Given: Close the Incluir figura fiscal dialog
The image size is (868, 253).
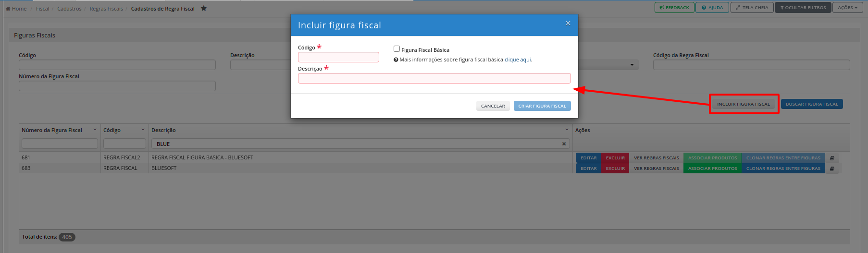Looking at the screenshot, I should pyautogui.click(x=568, y=24).
